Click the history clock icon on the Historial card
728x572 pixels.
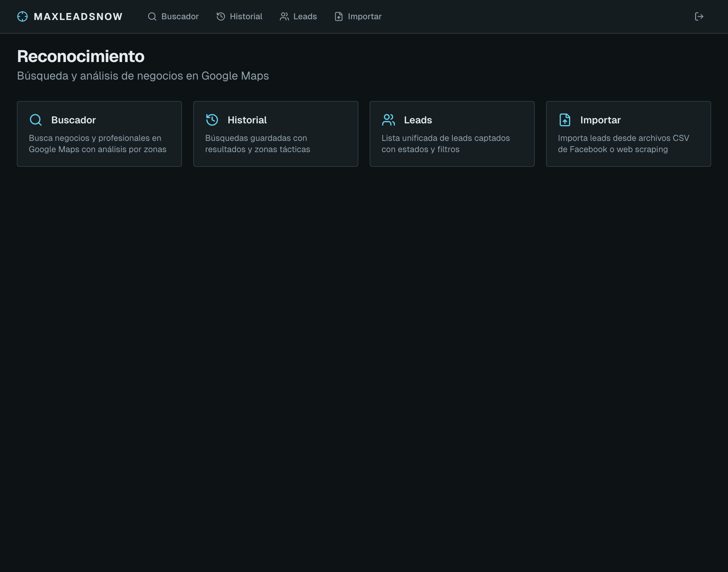click(212, 120)
